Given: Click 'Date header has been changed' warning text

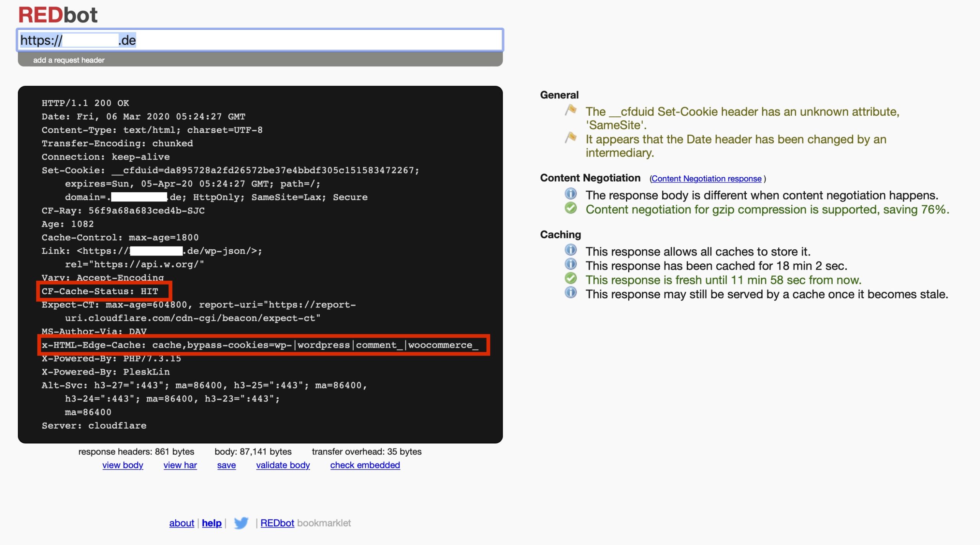Looking at the screenshot, I should (736, 146).
